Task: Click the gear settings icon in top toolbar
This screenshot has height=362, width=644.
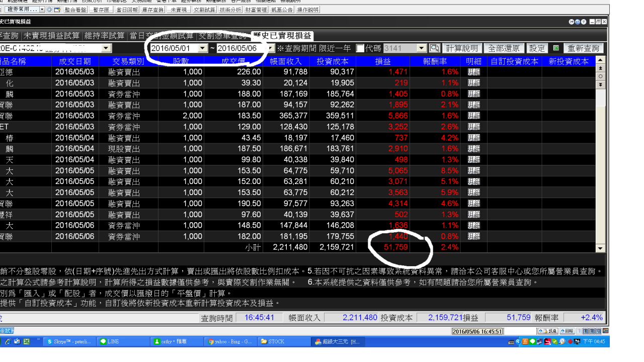Action: (x=49, y=10)
